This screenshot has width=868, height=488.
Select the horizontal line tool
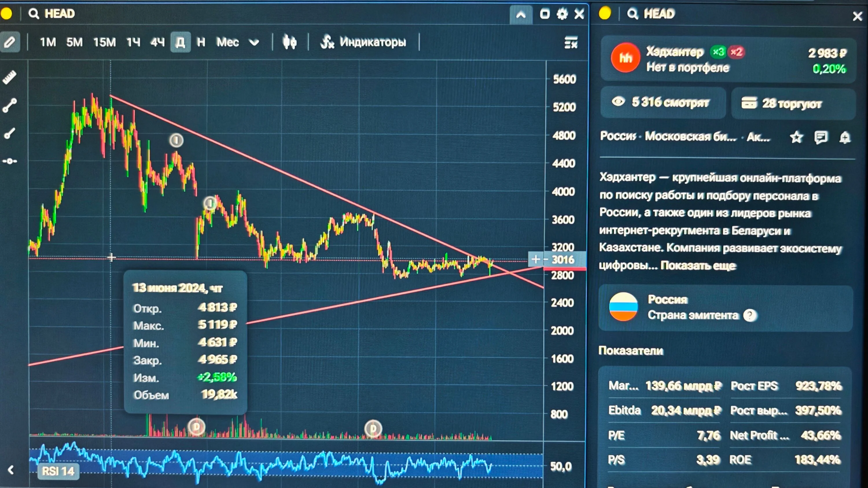[x=10, y=161]
